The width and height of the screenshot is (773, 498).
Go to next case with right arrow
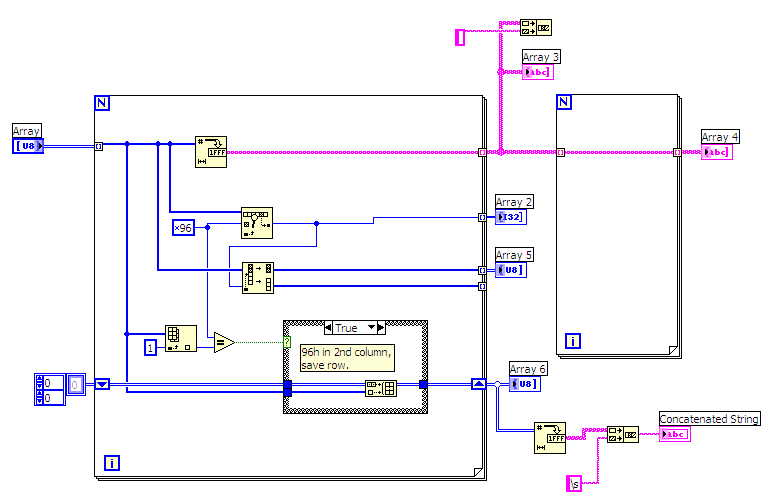pos(381,327)
